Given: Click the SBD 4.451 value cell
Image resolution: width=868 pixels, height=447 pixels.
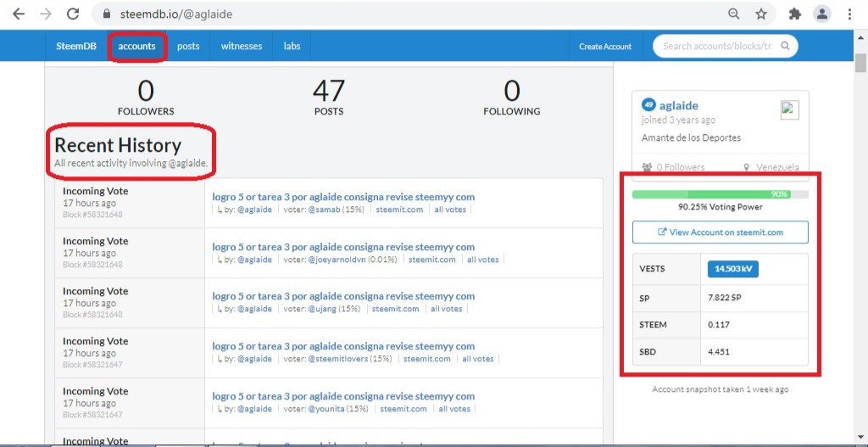Looking at the screenshot, I should (754, 351).
